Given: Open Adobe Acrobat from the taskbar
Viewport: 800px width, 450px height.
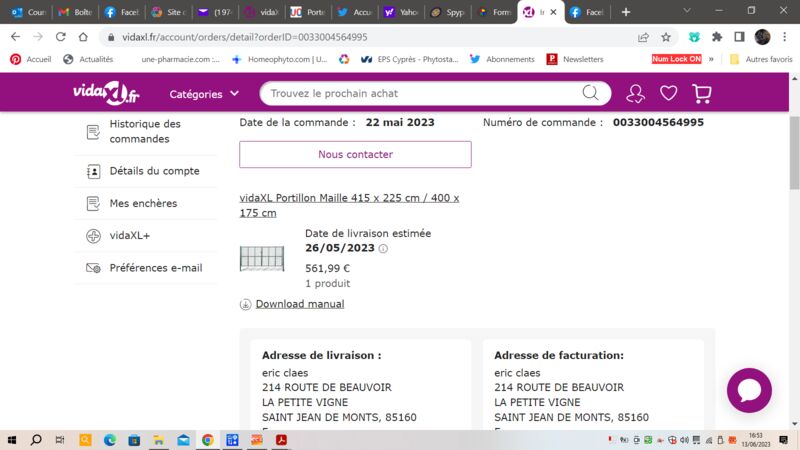Looking at the screenshot, I should coord(281,440).
